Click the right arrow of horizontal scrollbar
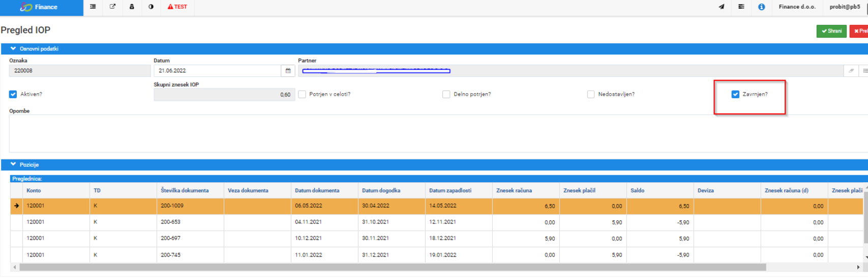 click(858, 267)
